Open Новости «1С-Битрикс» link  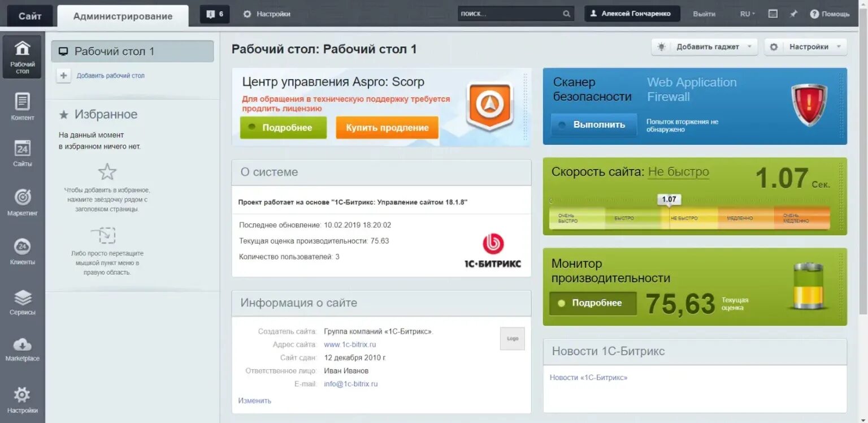(x=588, y=377)
